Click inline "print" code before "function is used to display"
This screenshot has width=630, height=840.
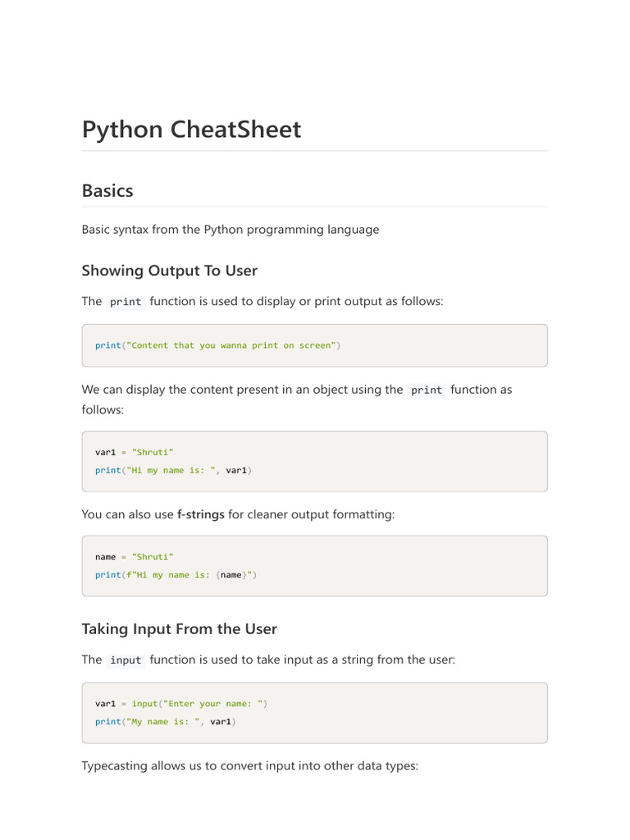coord(126,302)
